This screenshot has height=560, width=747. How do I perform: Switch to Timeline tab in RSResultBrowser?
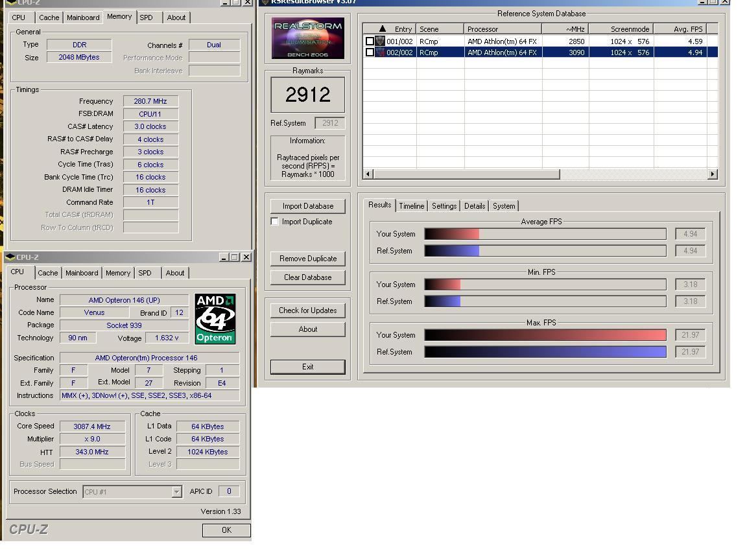coord(412,205)
